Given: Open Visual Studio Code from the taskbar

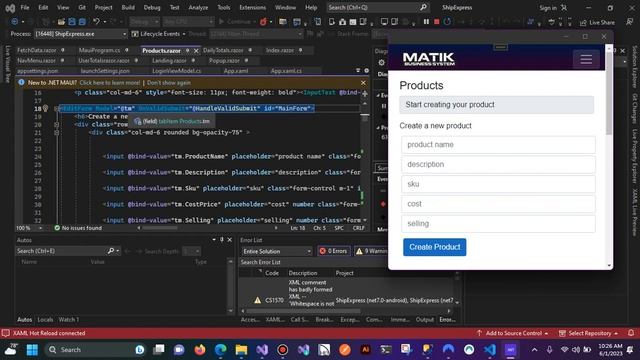Looking at the screenshot, I should (490, 350).
